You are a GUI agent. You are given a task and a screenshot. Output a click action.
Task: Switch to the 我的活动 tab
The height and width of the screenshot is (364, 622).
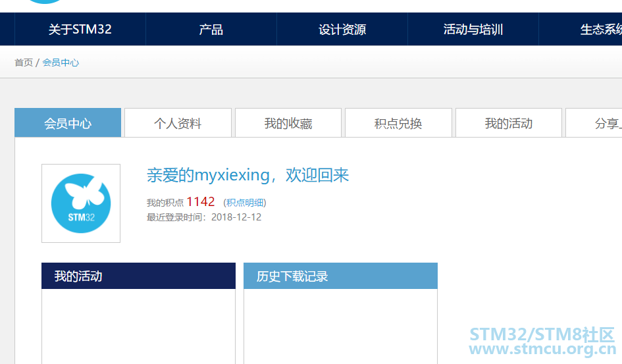coord(509,123)
